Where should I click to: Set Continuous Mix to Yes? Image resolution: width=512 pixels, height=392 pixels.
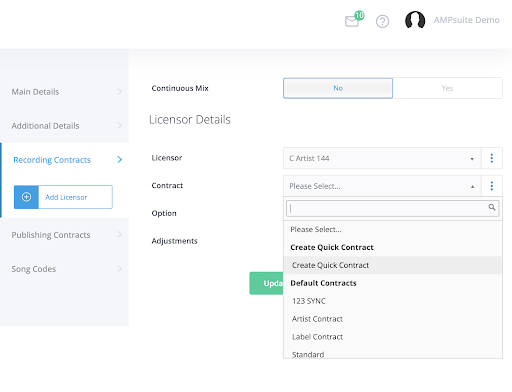(447, 88)
